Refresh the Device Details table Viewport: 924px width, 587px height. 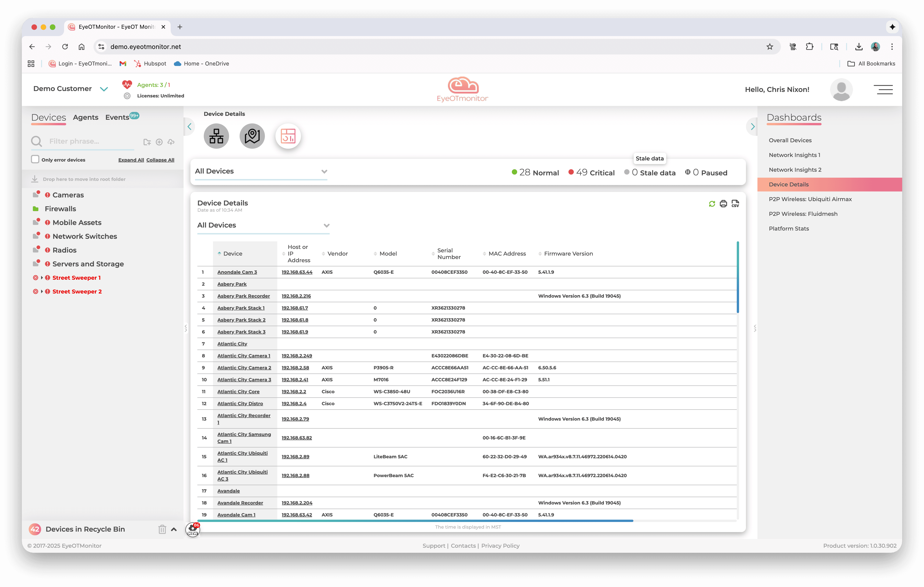[x=712, y=204]
